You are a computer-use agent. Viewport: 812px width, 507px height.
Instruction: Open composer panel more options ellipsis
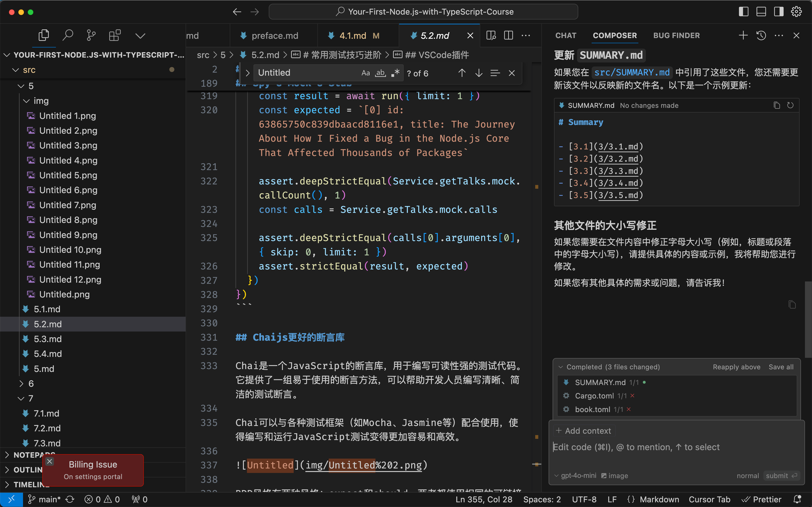(x=779, y=35)
